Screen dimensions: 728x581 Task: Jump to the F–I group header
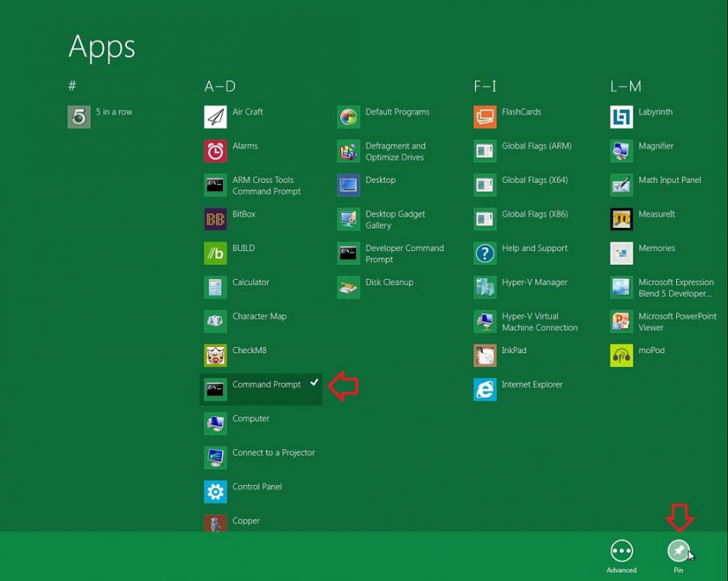485,86
